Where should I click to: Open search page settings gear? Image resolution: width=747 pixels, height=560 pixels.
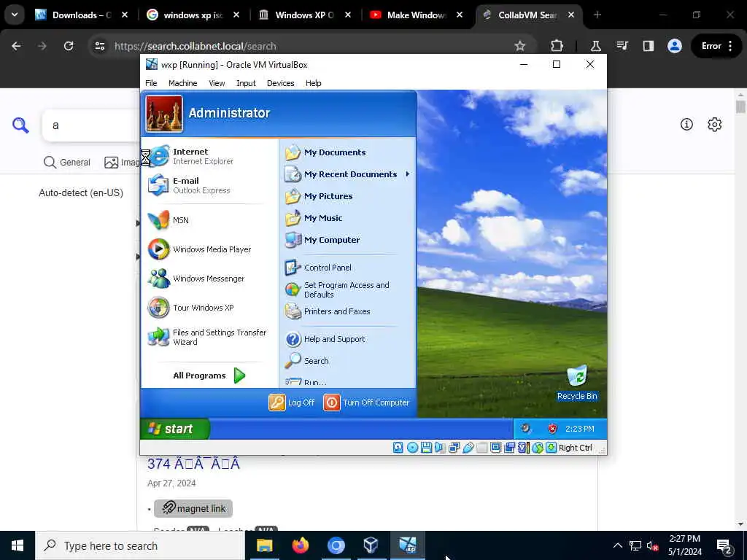click(x=714, y=124)
